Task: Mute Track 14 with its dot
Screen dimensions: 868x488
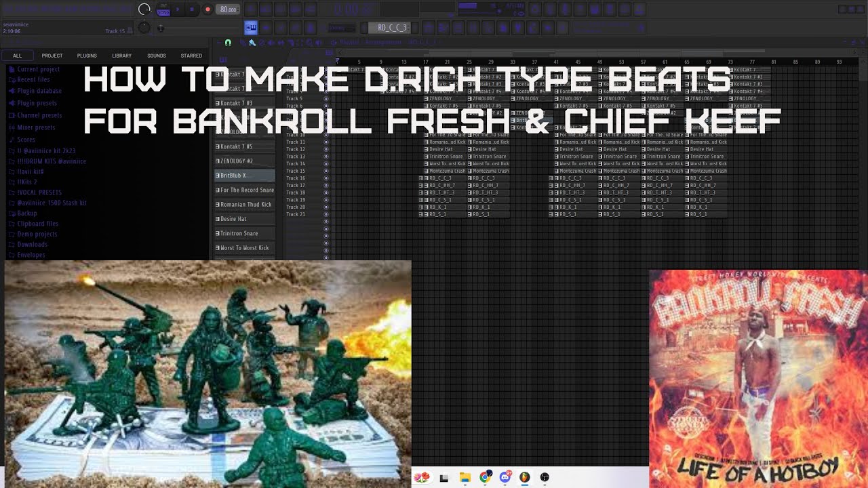Action: (x=326, y=163)
